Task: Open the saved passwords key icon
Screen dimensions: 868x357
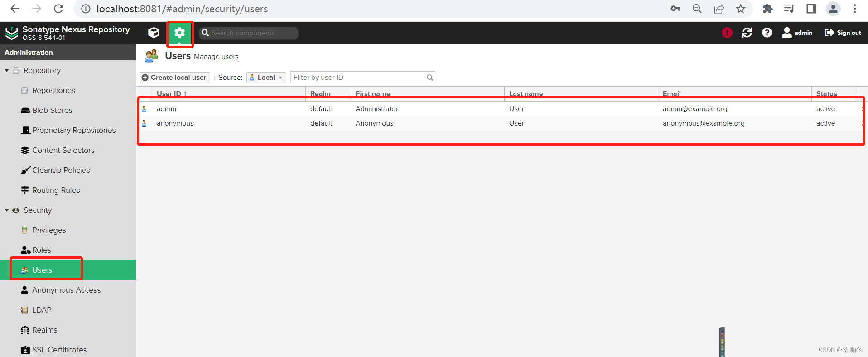Action: coord(675,9)
